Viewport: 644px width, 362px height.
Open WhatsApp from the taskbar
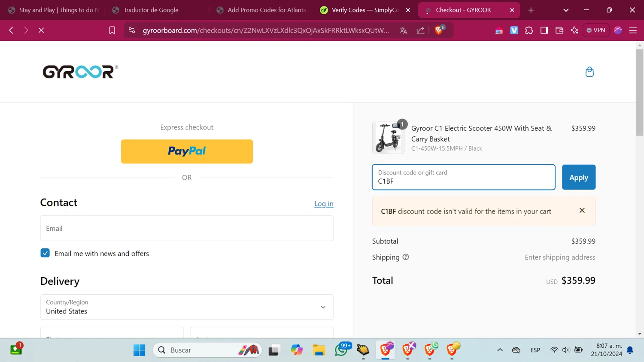(342, 350)
